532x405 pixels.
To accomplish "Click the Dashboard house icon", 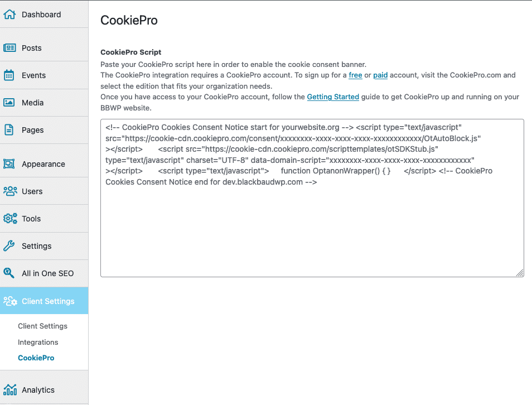I will [9, 15].
